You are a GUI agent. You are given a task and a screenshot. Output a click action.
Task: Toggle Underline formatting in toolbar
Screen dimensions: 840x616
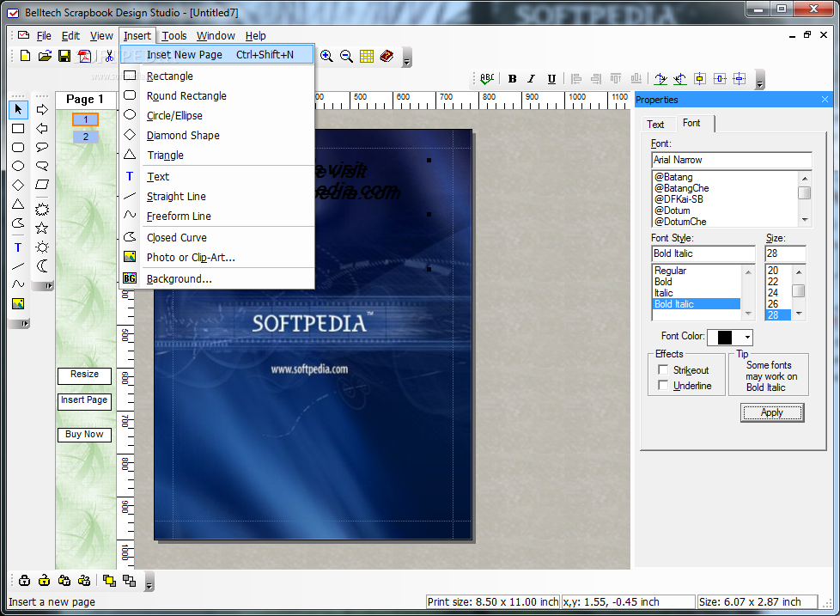tap(551, 79)
